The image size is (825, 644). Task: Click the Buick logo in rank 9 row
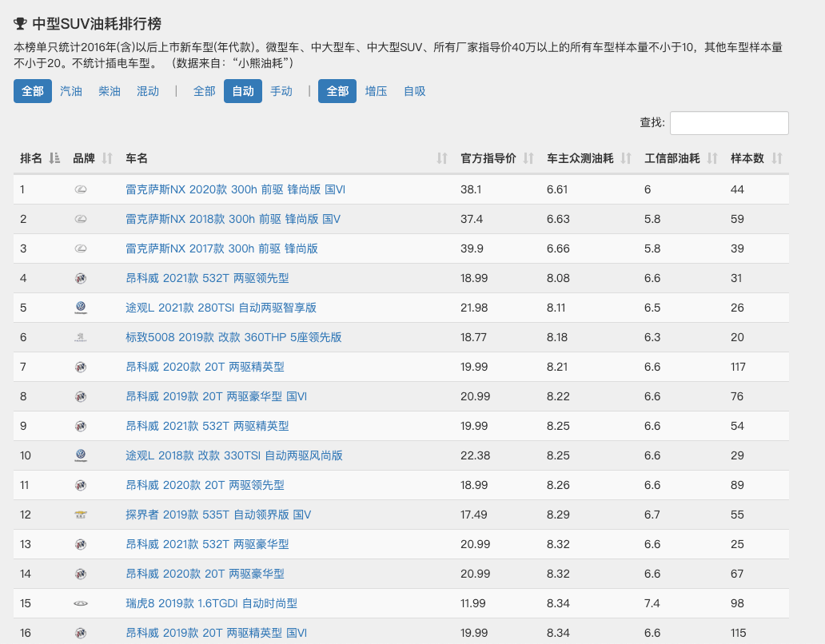81,426
